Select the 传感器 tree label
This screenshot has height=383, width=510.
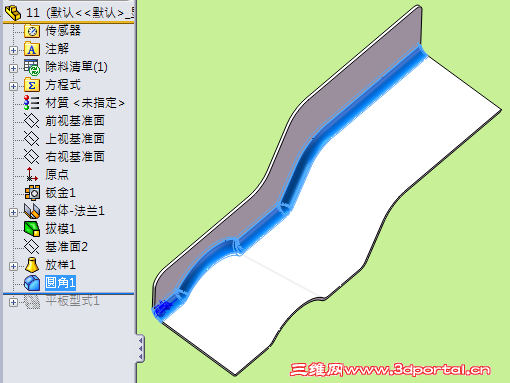[x=63, y=31]
